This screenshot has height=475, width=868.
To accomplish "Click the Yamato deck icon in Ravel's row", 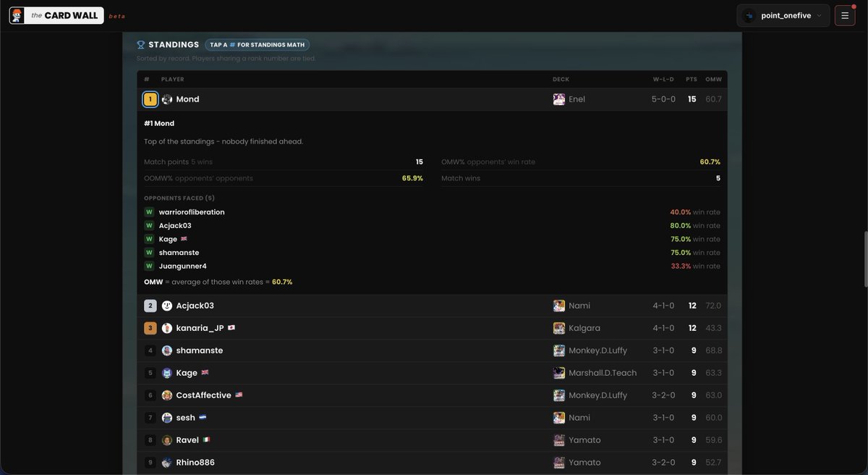I will [559, 440].
